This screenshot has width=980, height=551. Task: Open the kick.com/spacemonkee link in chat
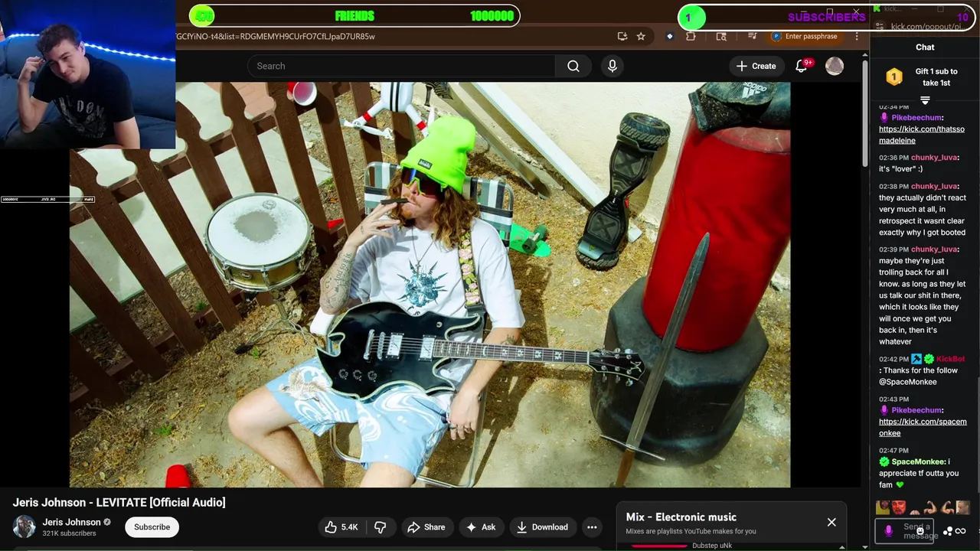click(x=923, y=427)
